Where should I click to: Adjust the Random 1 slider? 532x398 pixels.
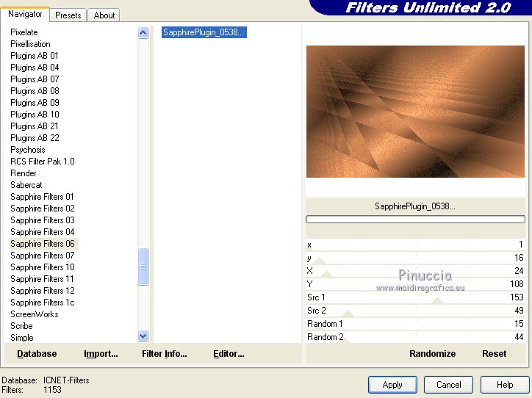[x=415, y=324]
